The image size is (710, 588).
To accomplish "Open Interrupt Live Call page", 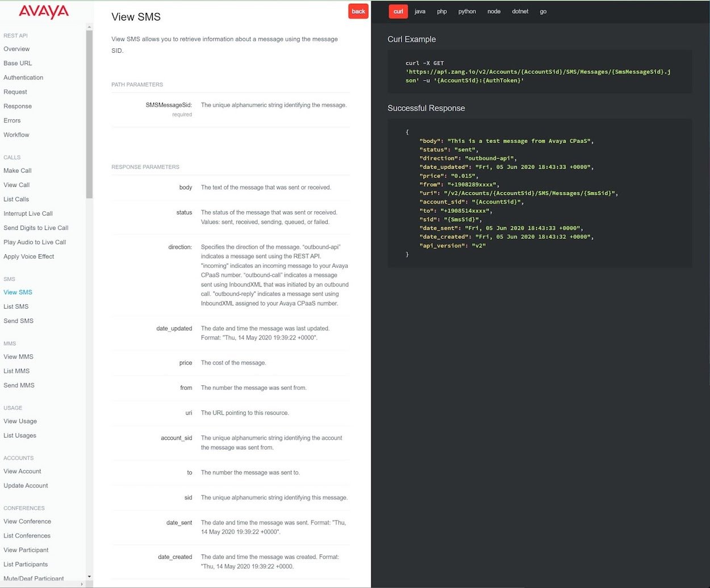I will [28, 213].
